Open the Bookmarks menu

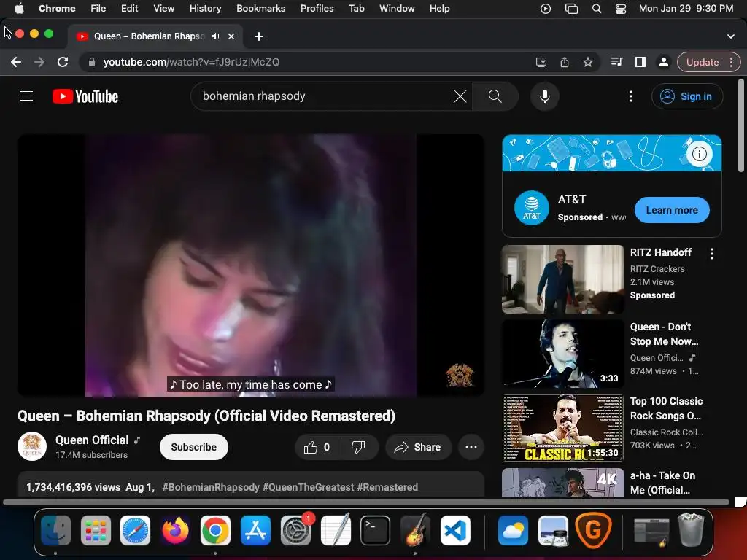point(261,9)
